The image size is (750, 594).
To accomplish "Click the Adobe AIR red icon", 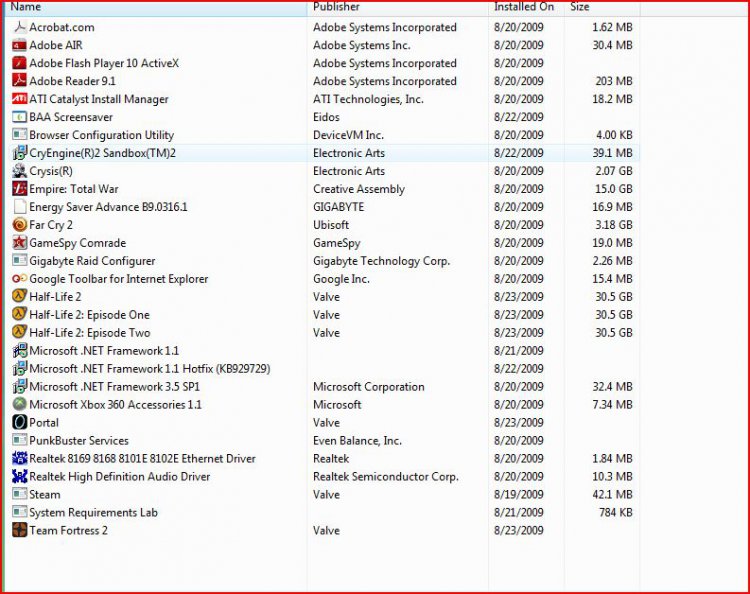I will [20, 45].
